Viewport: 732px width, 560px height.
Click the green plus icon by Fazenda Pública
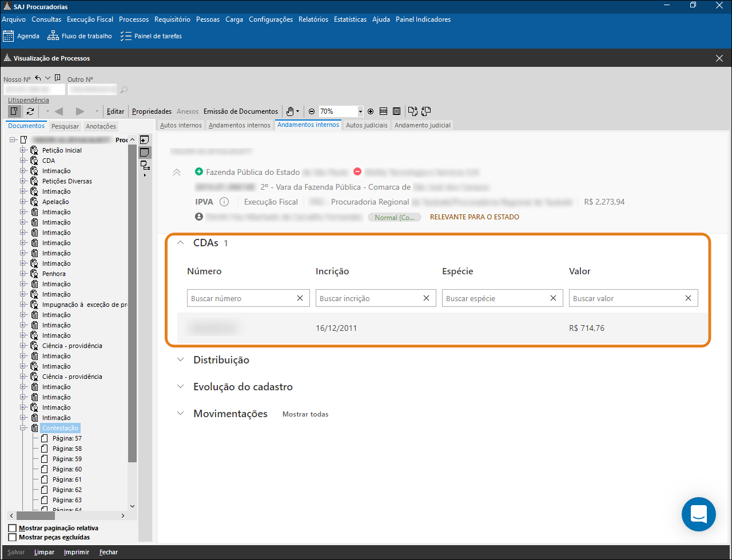199,171
